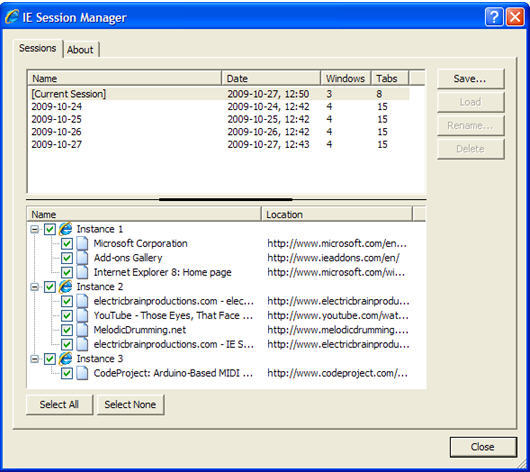Collapse the Instance 3 tree node
The width and height of the screenshot is (530, 472).
pyautogui.click(x=34, y=359)
